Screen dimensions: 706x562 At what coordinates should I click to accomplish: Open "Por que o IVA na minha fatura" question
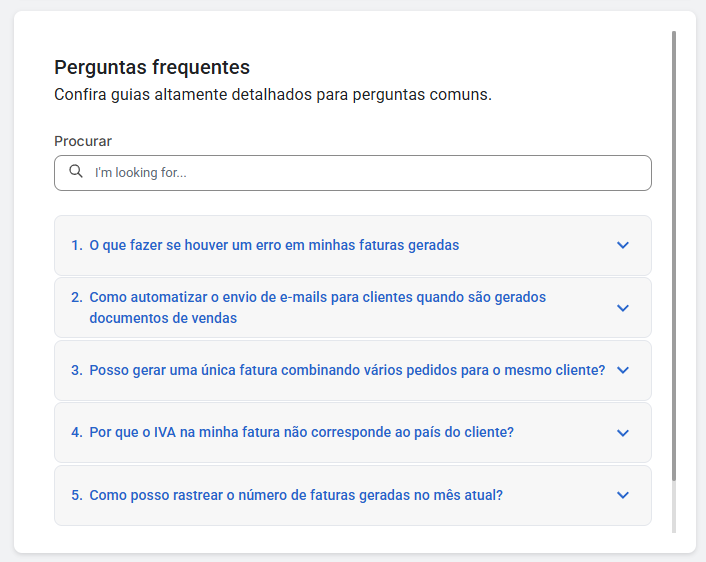tap(301, 433)
